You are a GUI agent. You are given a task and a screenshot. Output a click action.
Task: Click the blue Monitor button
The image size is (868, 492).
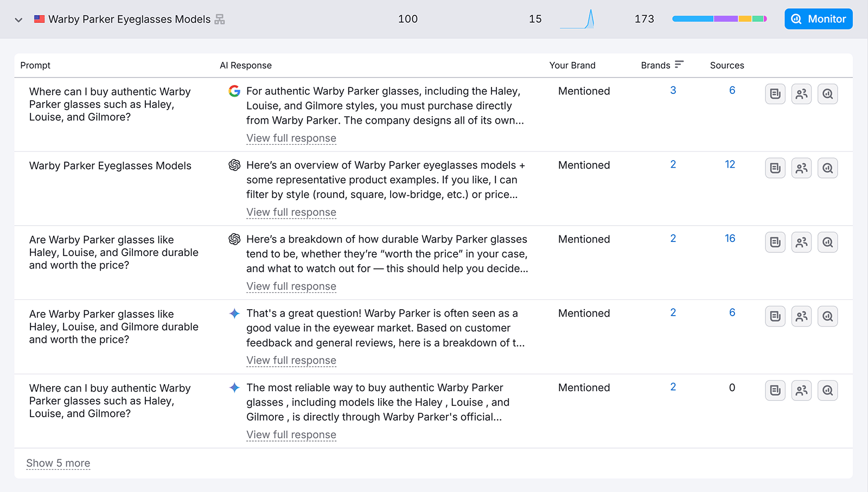818,19
